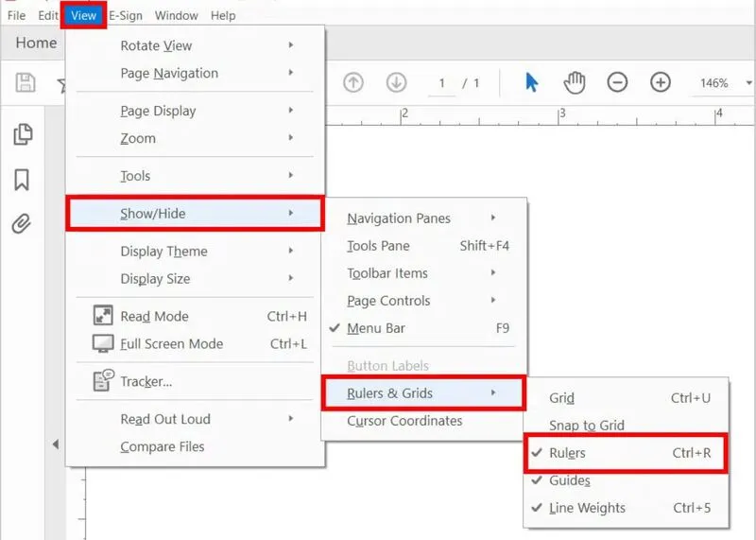Go to next page down arrow
Image resolution: width=756 pixels, height=540 pixels.
tap(396, 82)
